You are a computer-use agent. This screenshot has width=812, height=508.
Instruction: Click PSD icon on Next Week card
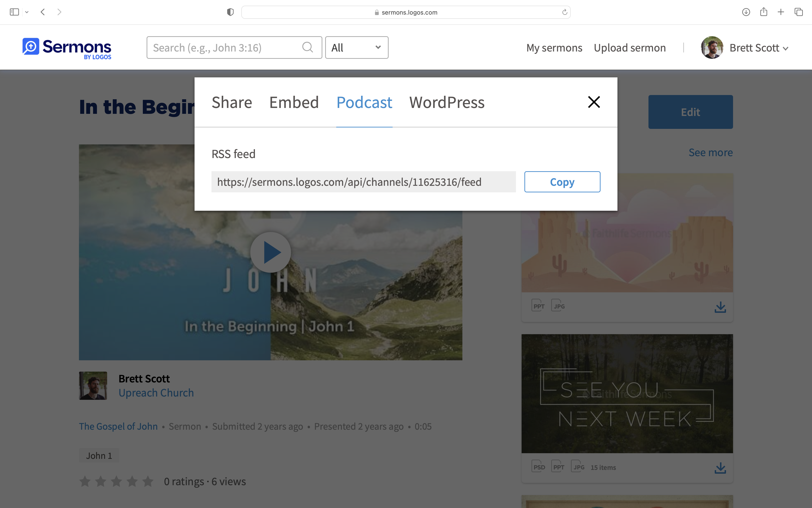click(538, 467)
